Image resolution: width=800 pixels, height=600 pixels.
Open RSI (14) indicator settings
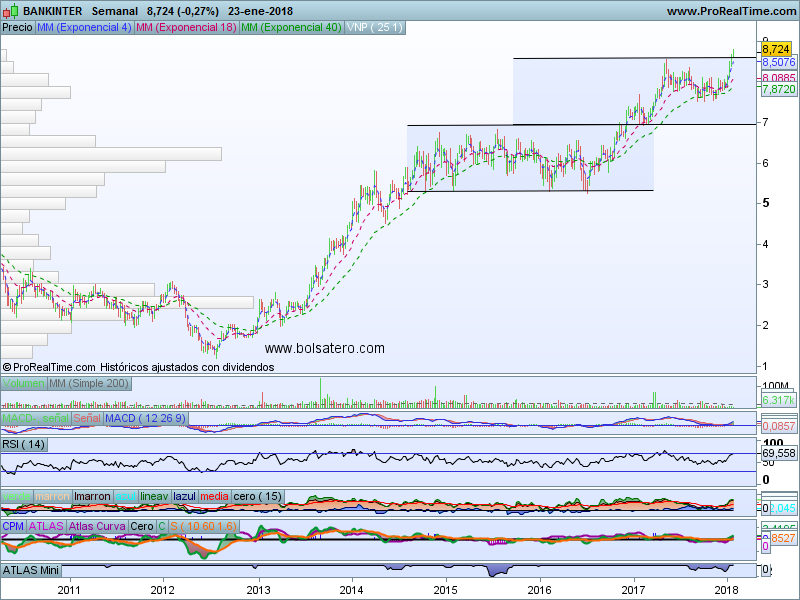coord(24,444)
